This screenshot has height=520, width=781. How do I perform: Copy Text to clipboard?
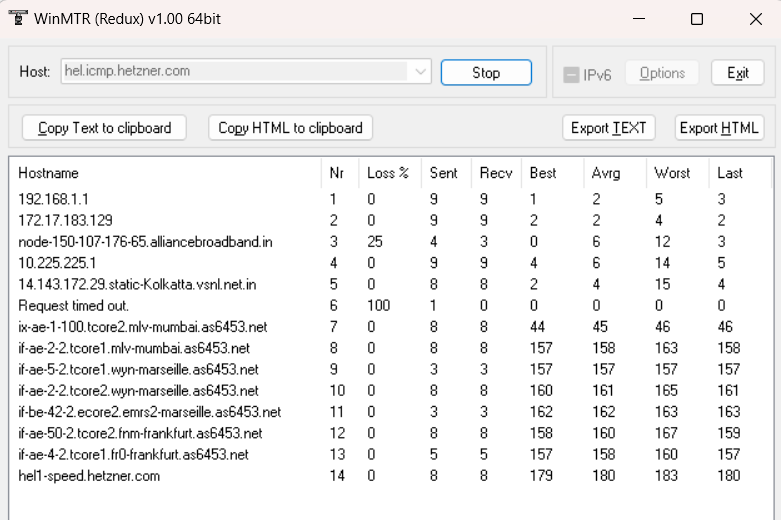pos(105,128)
